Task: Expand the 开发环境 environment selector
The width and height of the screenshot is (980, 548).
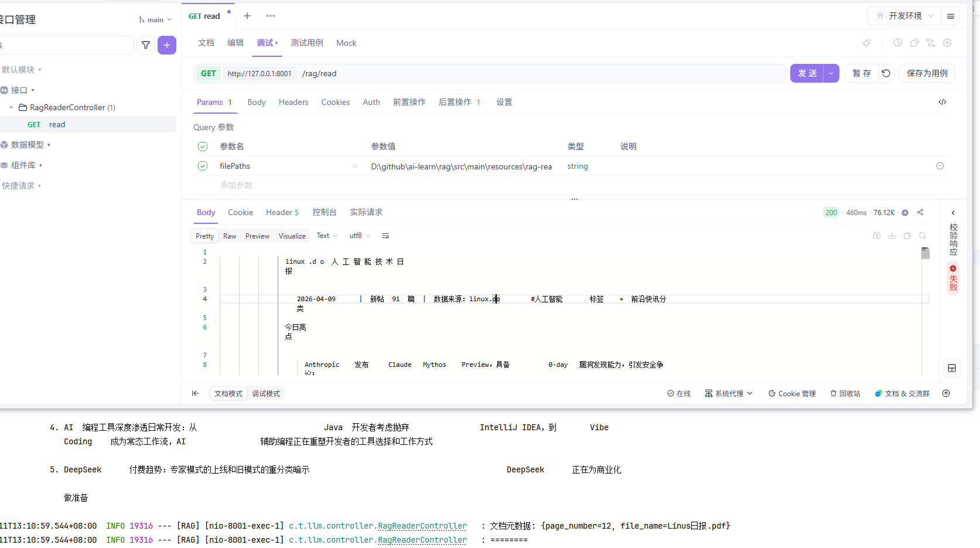Action: [904, 16]
